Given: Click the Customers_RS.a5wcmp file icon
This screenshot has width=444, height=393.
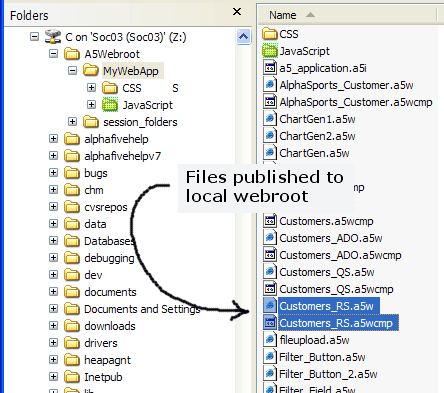Looking at the screenshot, I should pyautogui.click(x=270, y=323).
